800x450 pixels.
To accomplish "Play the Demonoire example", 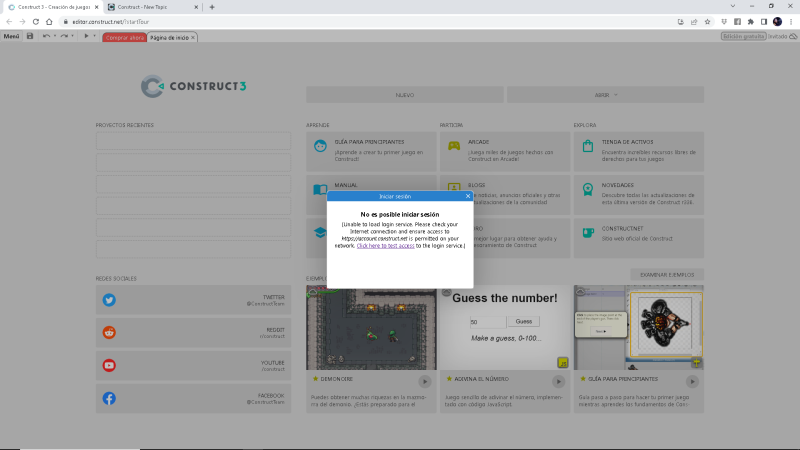I will pyautogui.click(x=424, y=381).
